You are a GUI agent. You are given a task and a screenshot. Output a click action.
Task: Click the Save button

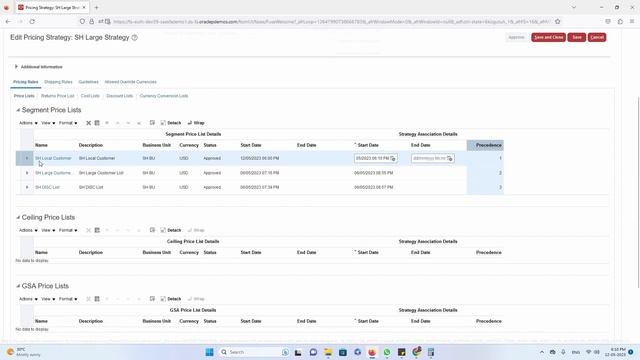tap(576, 37)
